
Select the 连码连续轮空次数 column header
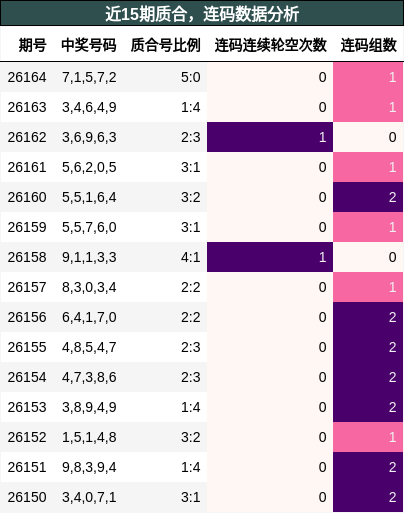[x=271, y=45]
